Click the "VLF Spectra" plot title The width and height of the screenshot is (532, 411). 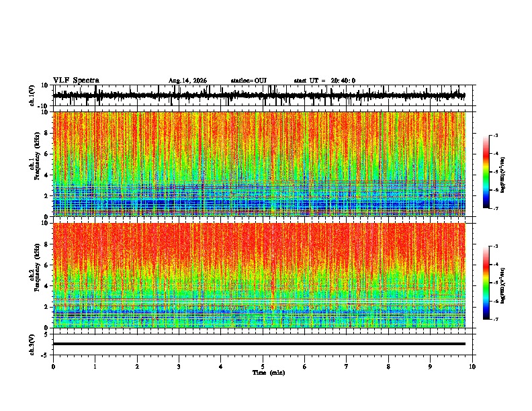click(76, 81)
